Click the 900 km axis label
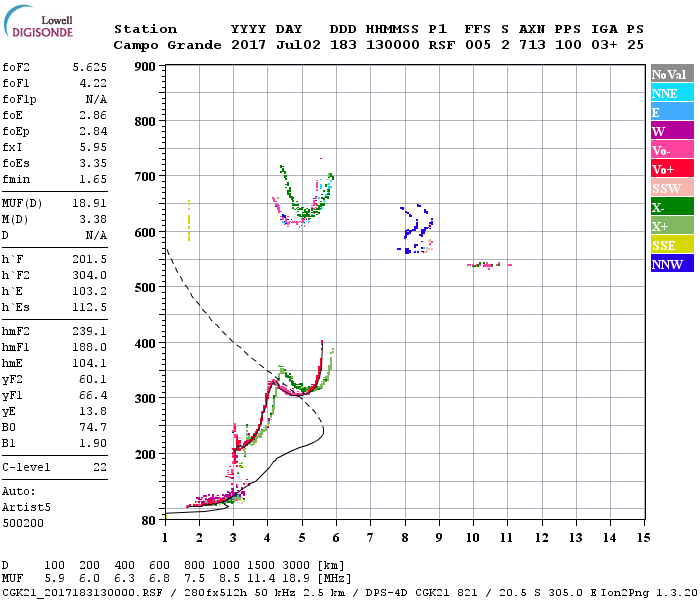700x600 pixels. (x=145, y=67)
